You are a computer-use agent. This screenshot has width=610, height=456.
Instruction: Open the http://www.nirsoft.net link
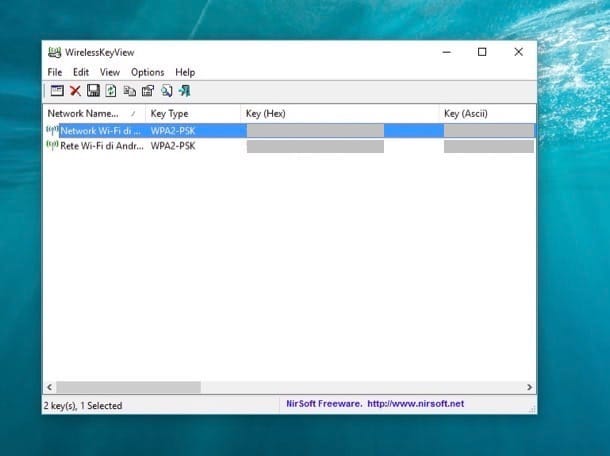point(415,404)
